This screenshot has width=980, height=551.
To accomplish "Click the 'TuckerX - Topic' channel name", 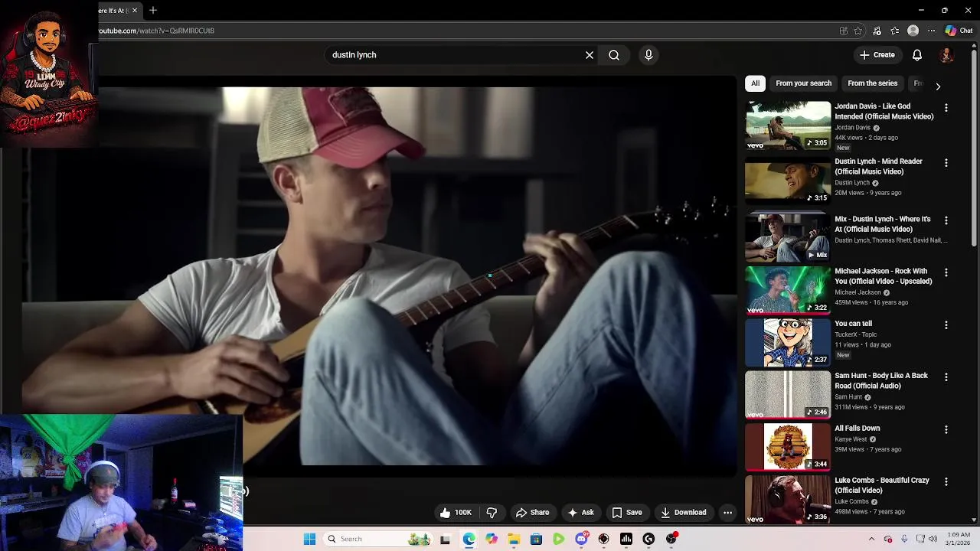I will [856, 335].
